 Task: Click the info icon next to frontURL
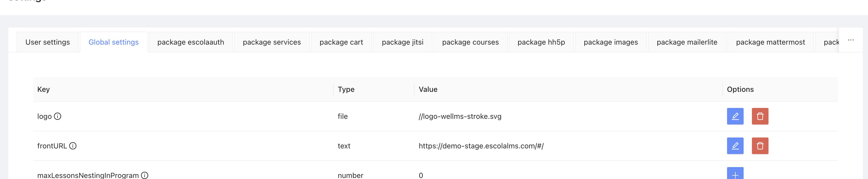pos(73,146)
